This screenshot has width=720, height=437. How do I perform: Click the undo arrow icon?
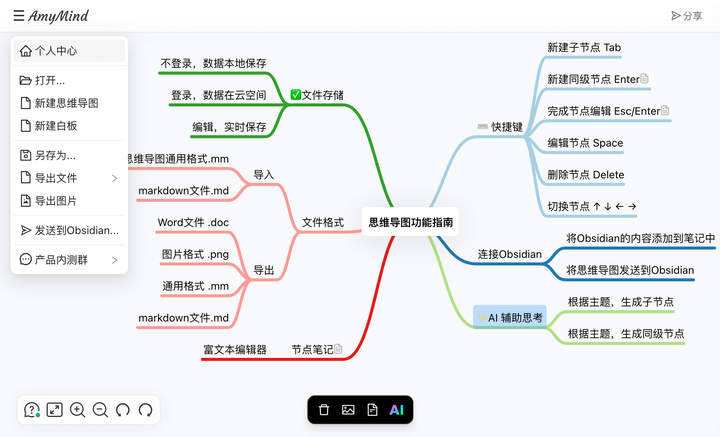[123, 409]
